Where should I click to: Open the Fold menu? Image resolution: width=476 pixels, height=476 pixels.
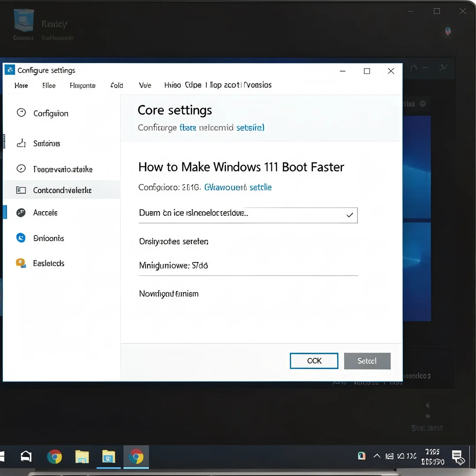[x=117, y=86]
